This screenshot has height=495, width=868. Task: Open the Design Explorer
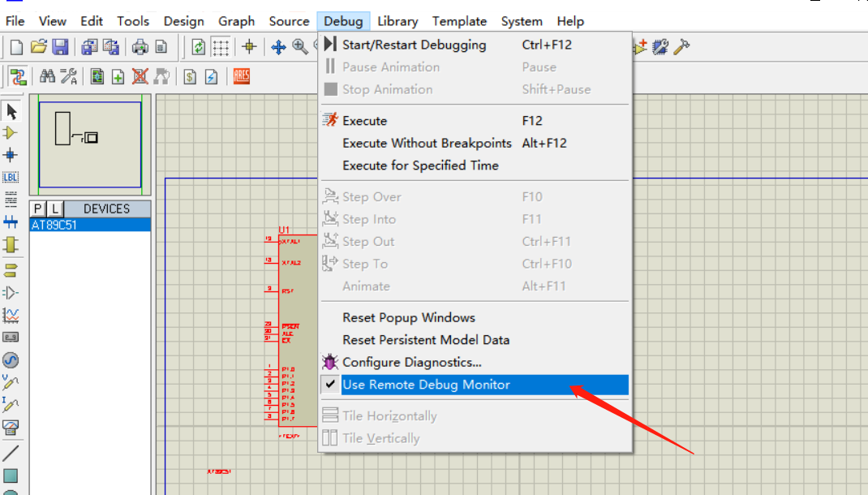click(x=97, y=76)
